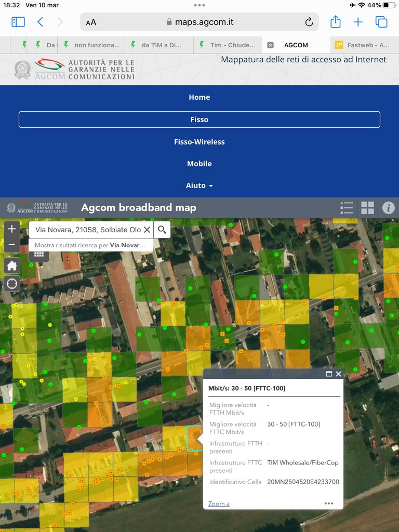This screenshot has height=532, width=399.
Task: Maximize the cell info popup
Action: click(x=329, y=374)
